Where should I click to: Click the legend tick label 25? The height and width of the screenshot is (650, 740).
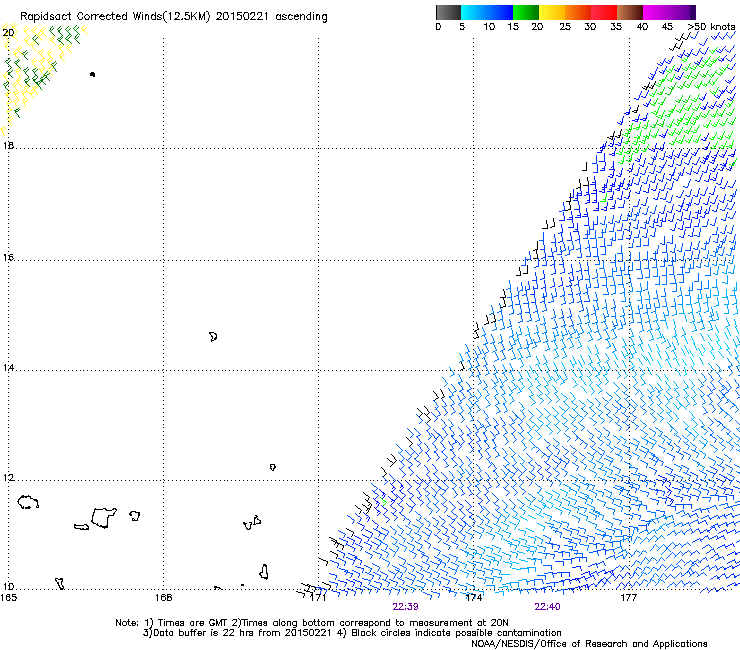click(x=565, y=27)
